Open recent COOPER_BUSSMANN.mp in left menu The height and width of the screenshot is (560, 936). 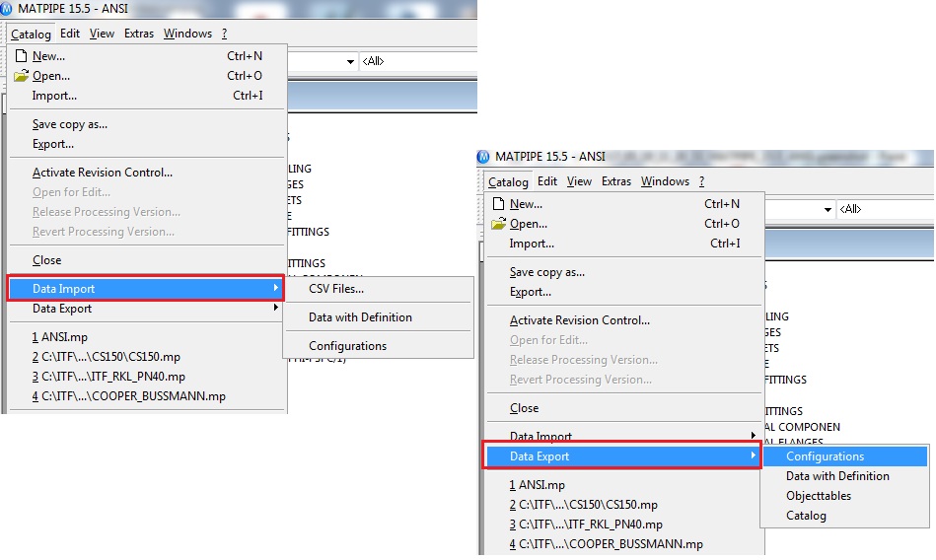point(147,396)
